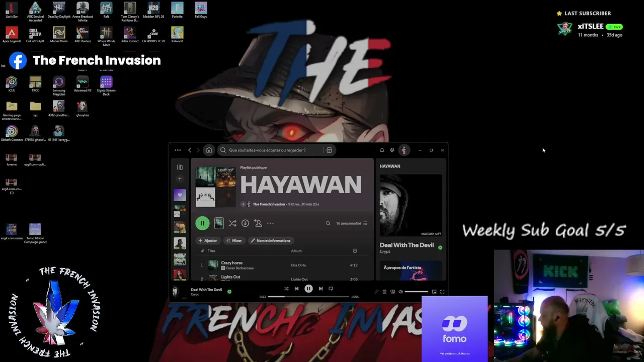Viewport: 644px width, 362px height.
Task: Go back with Spotify's back arrow
Action: pyautogui.click(x=190, y=150)
